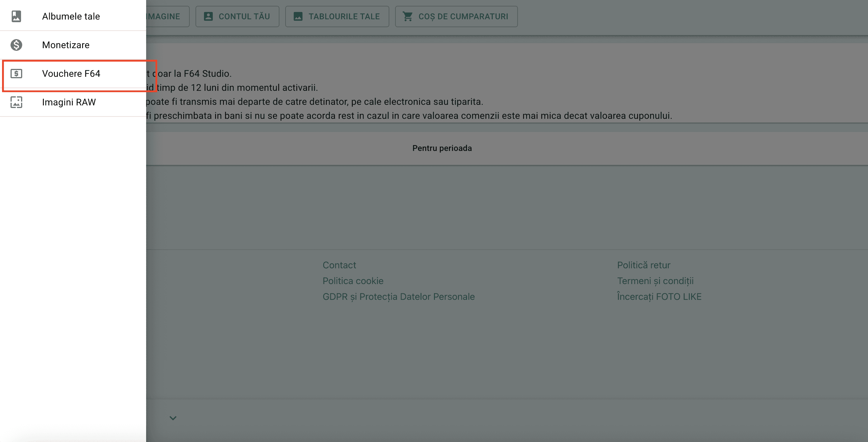Image resolution: width=868 pixels, height=442 pixels.
Task: Open the Contact footer link
Action: pyautogui.click(x=339, y=265)
